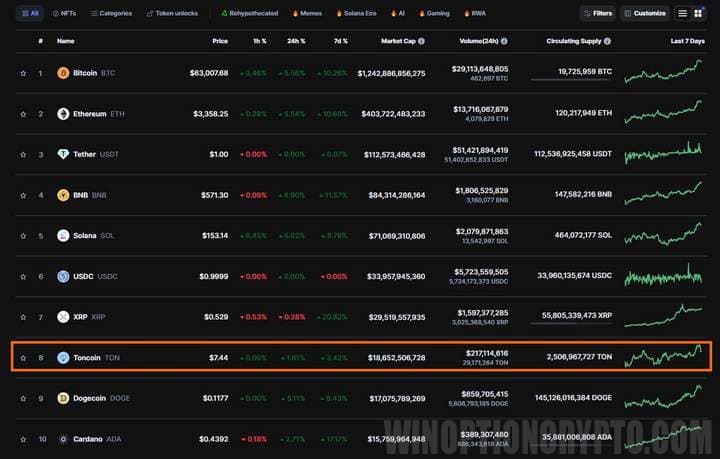
Task: Click the Bitcoin coin logo icon
Action: click(x=63, y=73)
